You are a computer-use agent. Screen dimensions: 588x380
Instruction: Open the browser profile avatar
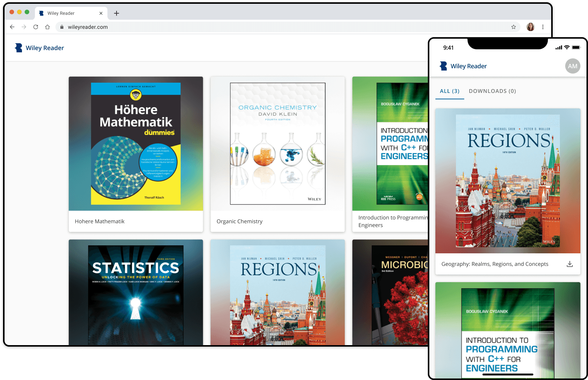(x=531, y=27)
